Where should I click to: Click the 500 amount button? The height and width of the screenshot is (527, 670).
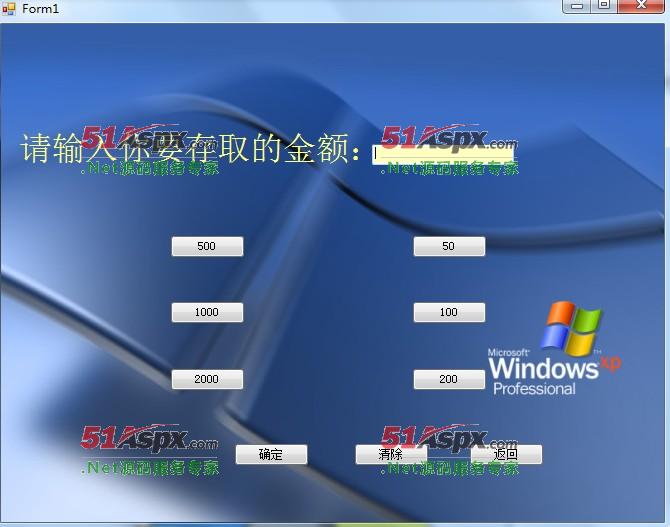pos(207,247)
